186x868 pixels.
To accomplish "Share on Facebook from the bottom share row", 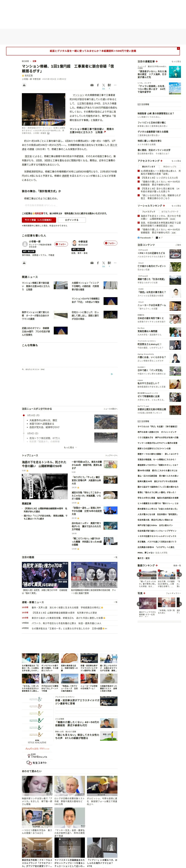I will [98, 263].
